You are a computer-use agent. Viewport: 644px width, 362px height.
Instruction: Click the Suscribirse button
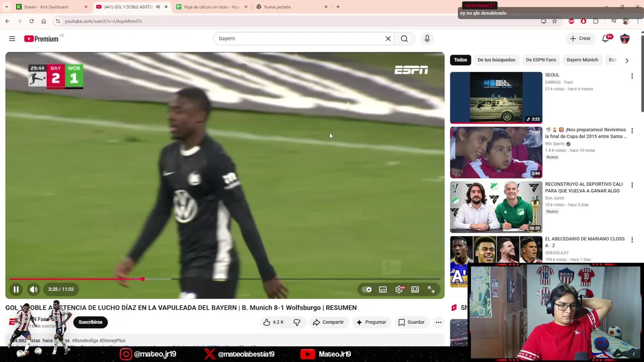(x=91, y=322)
